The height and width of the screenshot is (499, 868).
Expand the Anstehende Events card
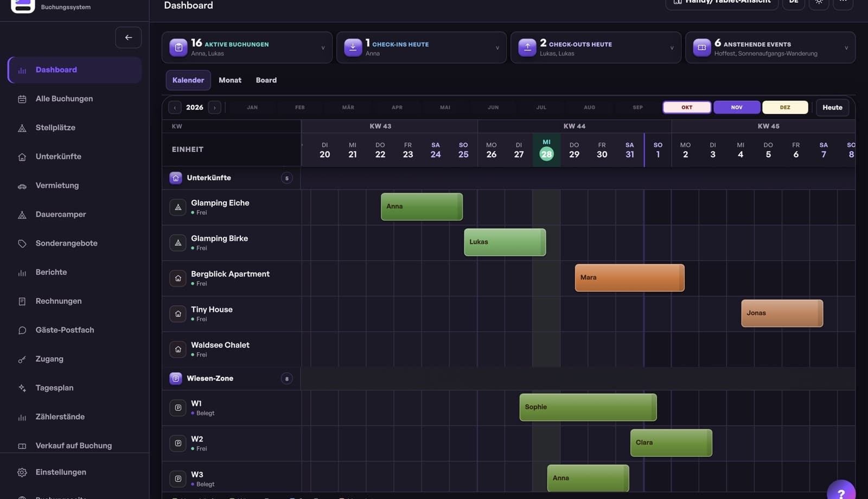770,48
